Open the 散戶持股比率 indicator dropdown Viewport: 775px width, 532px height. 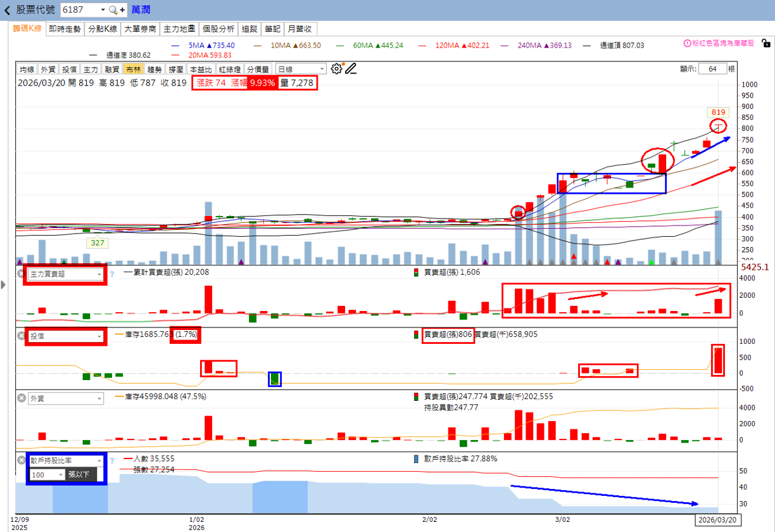[x=99, y=461]
